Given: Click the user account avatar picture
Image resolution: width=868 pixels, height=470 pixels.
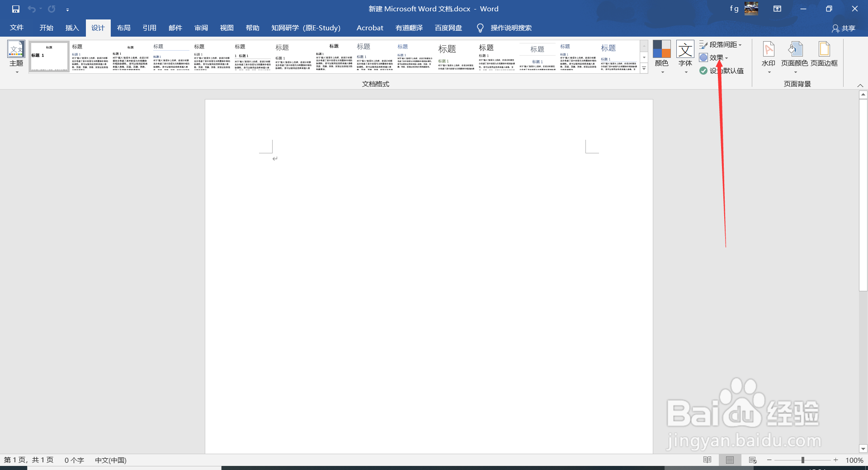Looking at the screenshot, I should [x=751, y=9].
